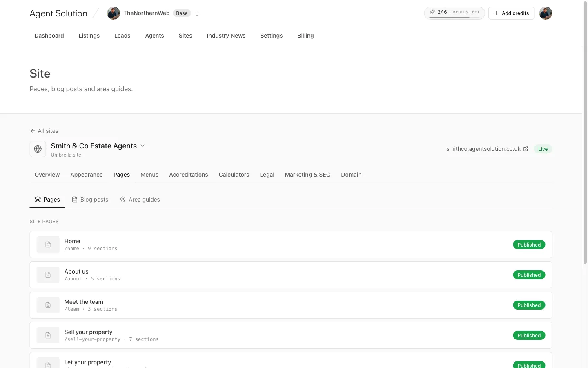Viewport: 588px width, 368px height.
Task: Open the Sites nav item
Action: coord(185,36)
